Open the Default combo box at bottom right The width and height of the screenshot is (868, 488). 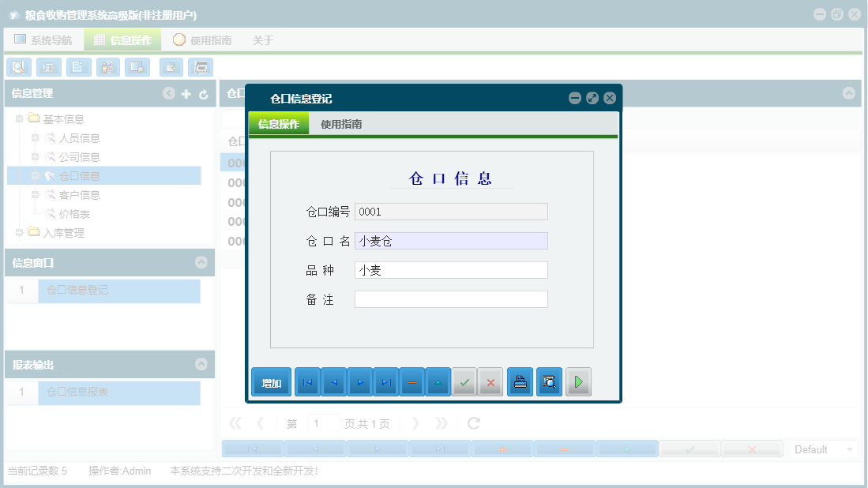[x=822, y=448]
